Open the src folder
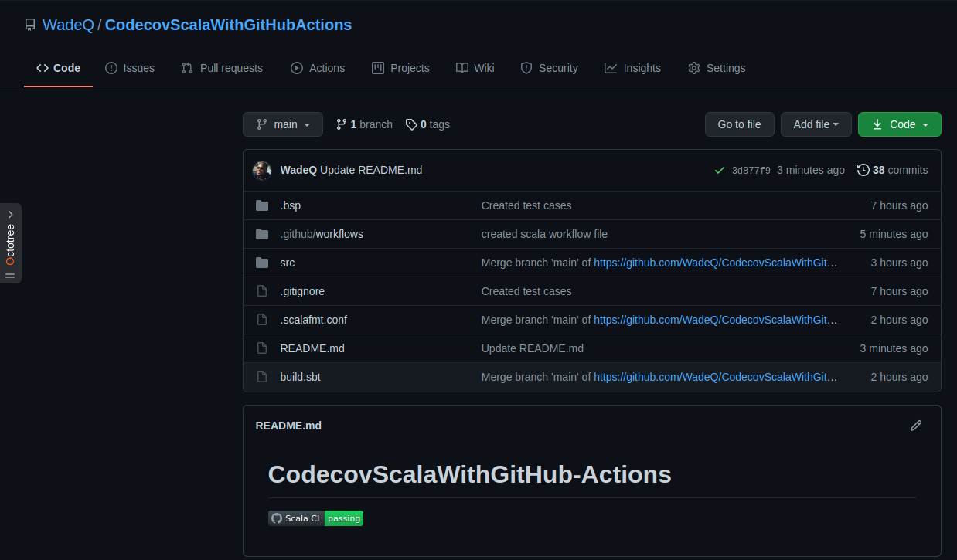The image size is (957, 560). [x=288, y=263]
